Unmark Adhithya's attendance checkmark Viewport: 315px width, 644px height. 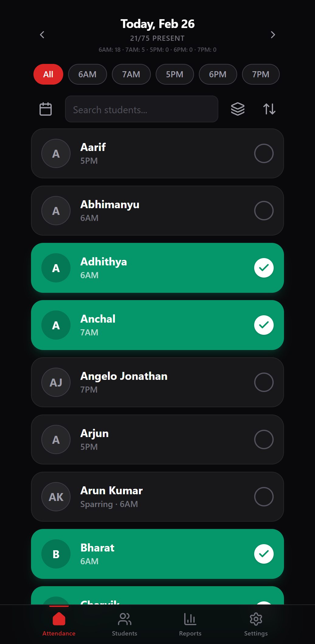264,268
